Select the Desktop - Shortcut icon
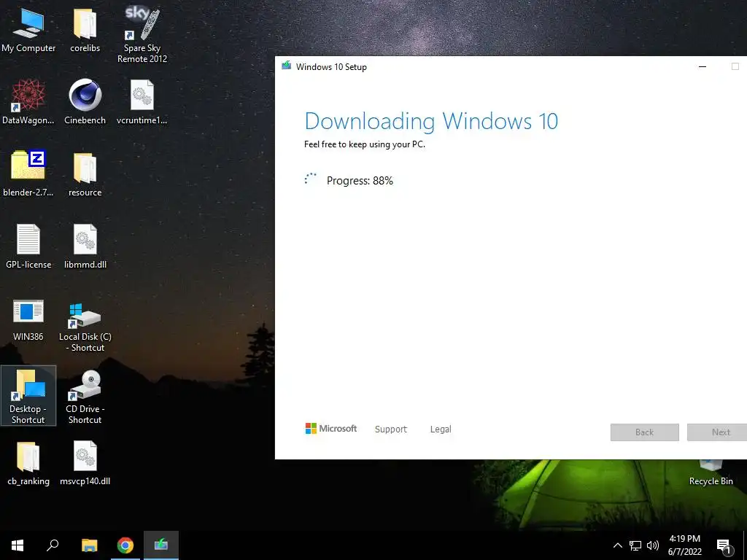Viewport: 747px width, 560px height. click(x=28, y=396)
